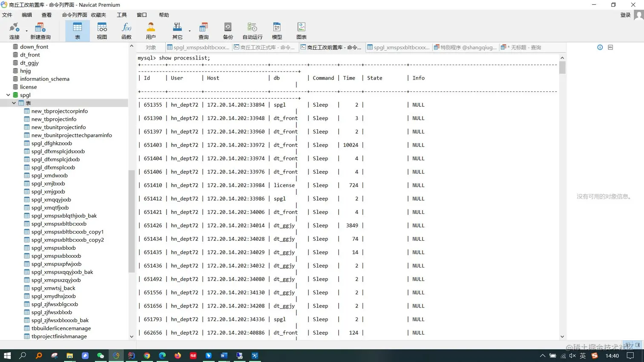
Task: Select table spgl_xmspsxbltbcxxxb_copy2
Action: [x=68, y=240]
